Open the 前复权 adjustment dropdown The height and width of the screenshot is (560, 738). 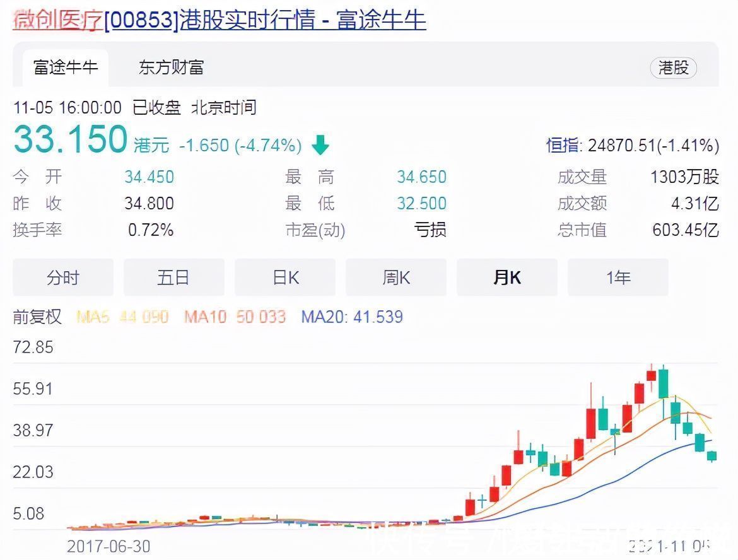coord(37,317)
